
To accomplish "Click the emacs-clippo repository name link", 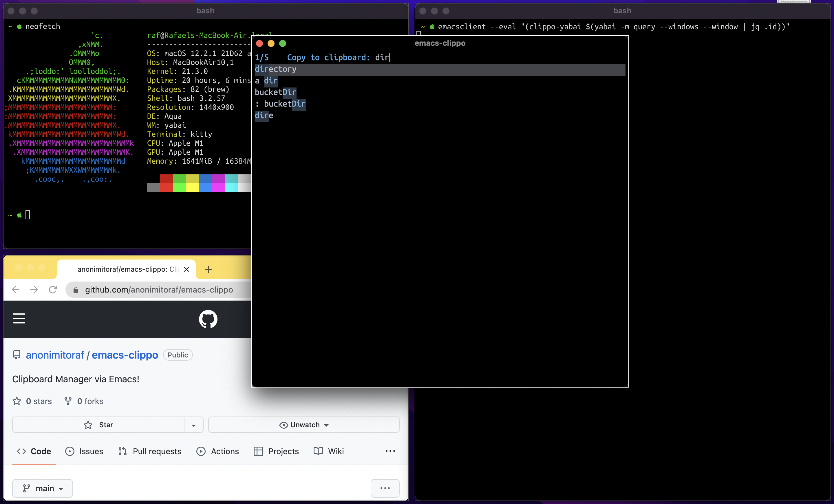I will coord(125,355).
